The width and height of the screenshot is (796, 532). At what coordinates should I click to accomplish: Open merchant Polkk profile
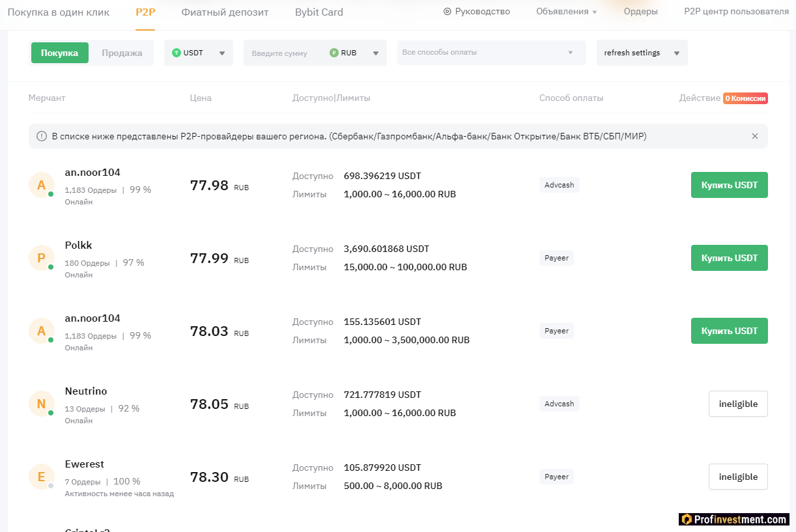pyautogui.click(x=79, y=245)
